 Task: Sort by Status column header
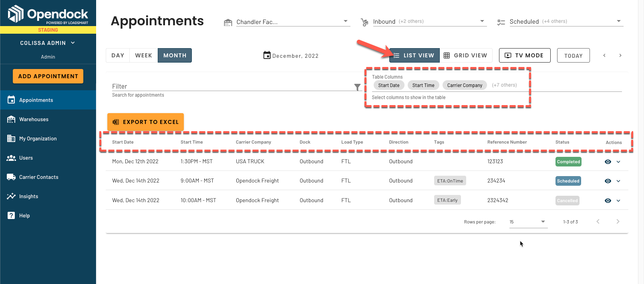pos(562,142)
